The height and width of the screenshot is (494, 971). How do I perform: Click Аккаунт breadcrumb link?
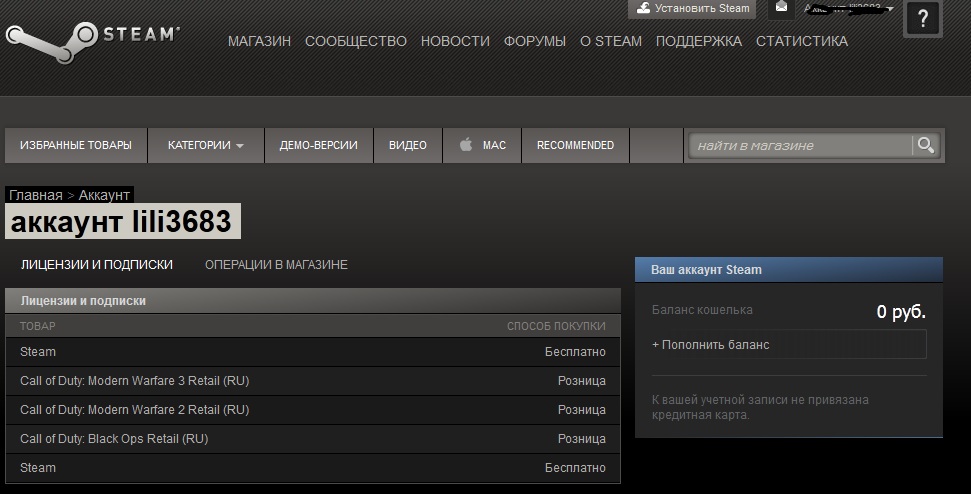(104, 195)
